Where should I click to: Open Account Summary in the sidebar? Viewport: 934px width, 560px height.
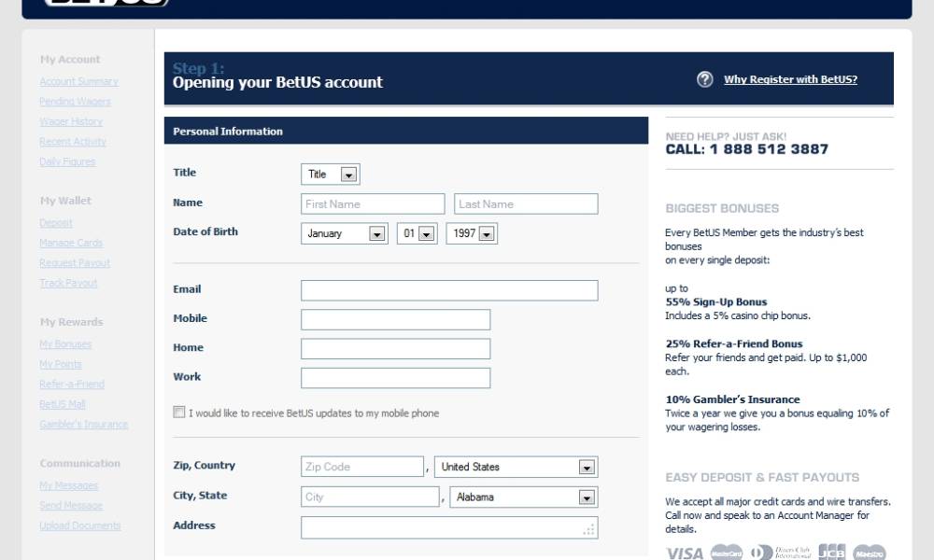coord(78,82)
